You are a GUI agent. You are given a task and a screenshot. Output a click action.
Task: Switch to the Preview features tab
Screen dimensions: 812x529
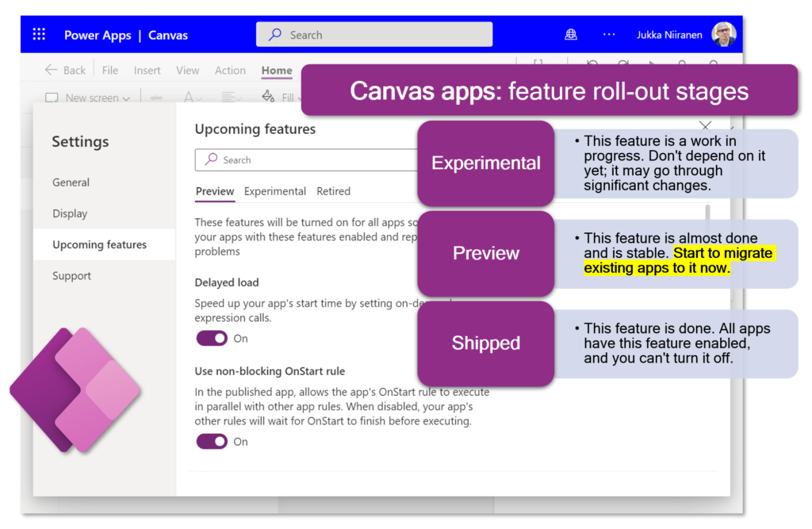[215, 192]
